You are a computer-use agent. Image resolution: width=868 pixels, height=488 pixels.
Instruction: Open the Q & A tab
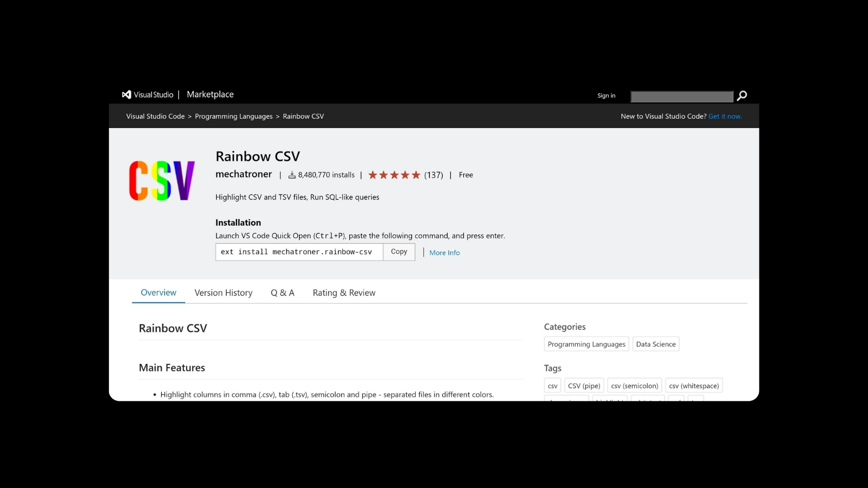(x=283, y=293)
